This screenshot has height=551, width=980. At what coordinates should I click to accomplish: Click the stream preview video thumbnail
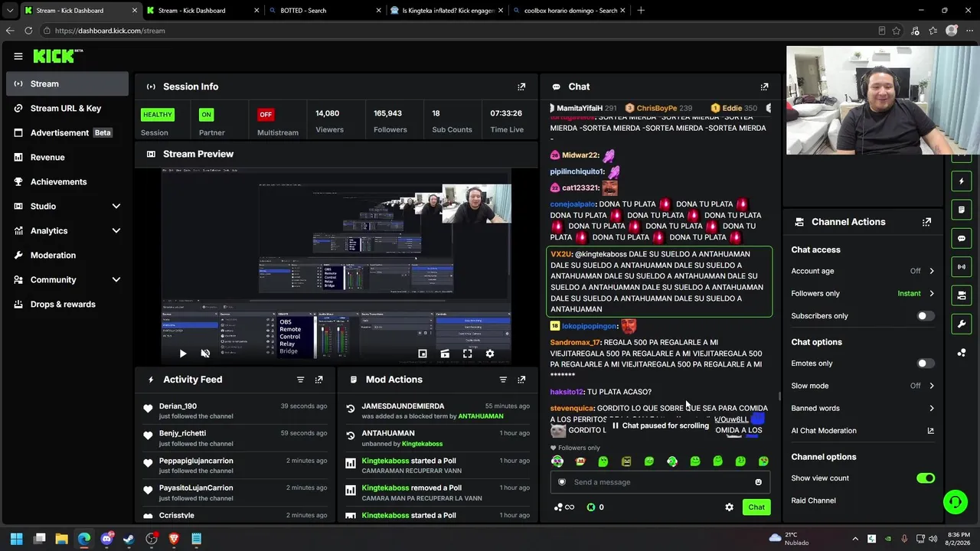coord(337,264)
